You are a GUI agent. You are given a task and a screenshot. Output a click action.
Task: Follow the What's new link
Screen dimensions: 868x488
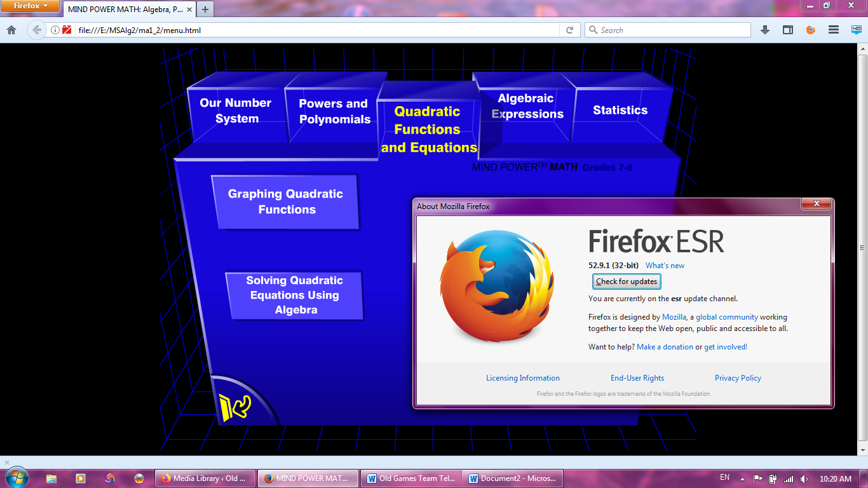point(665,266)
